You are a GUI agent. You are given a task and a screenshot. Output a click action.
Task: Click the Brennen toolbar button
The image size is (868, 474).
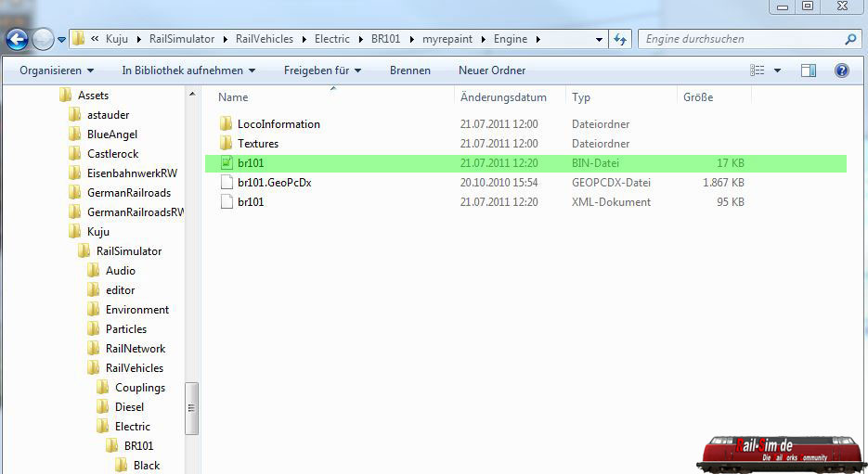point(409,70)
